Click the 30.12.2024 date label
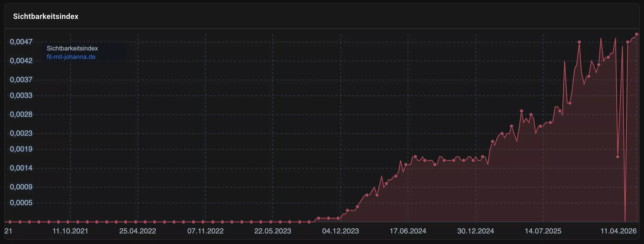Image resolution: width=644 pixels, height=244 pixels. pos(476,231)
